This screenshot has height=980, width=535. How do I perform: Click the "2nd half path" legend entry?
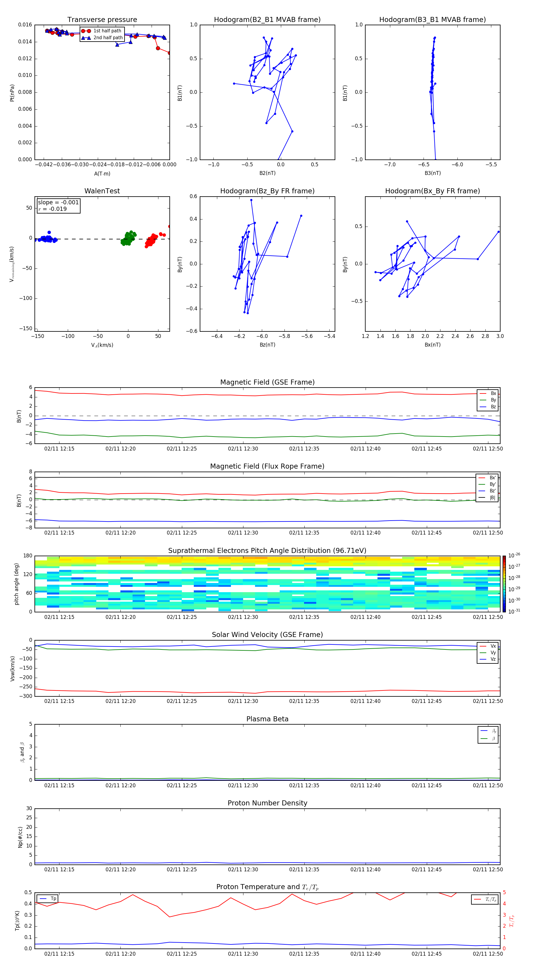102,38
